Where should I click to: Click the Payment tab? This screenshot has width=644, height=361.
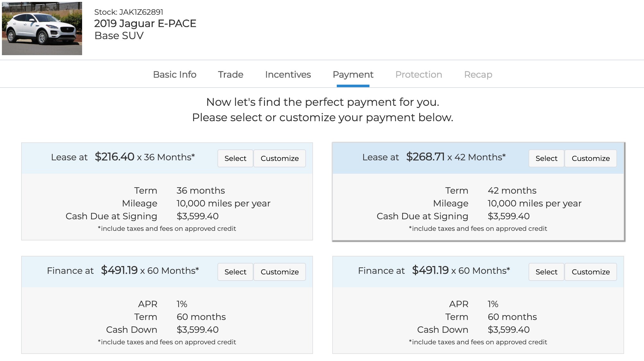[x=353, y=74]
